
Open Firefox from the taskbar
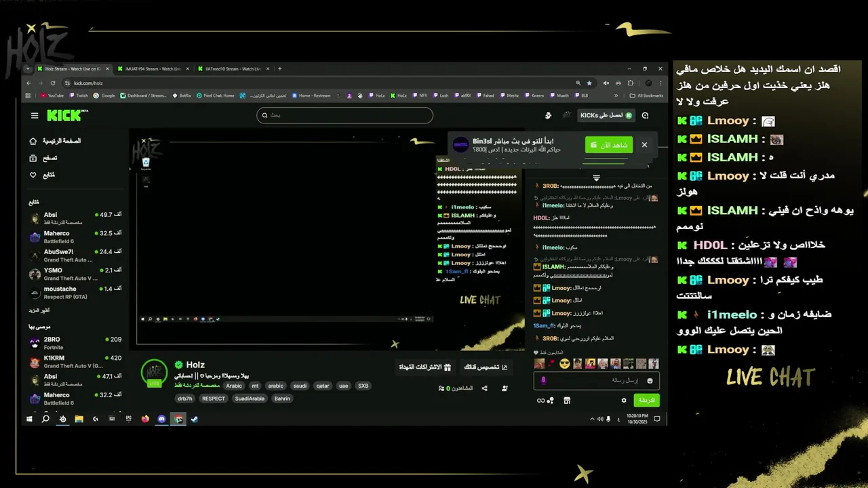(x=145, y=419)
